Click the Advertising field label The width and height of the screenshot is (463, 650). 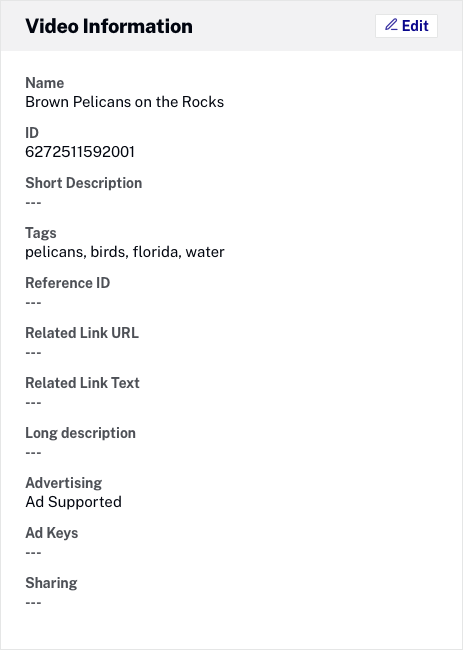[63, 483]
